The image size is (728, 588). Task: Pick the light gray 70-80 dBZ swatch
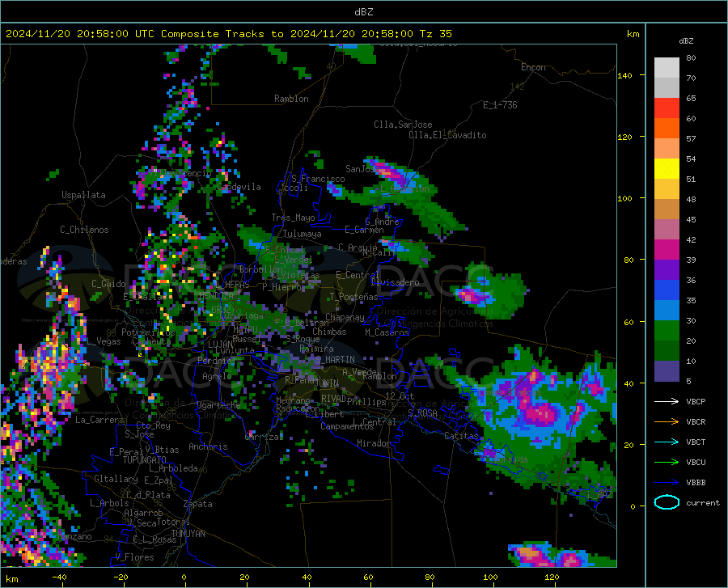click(x=667, y=68)
